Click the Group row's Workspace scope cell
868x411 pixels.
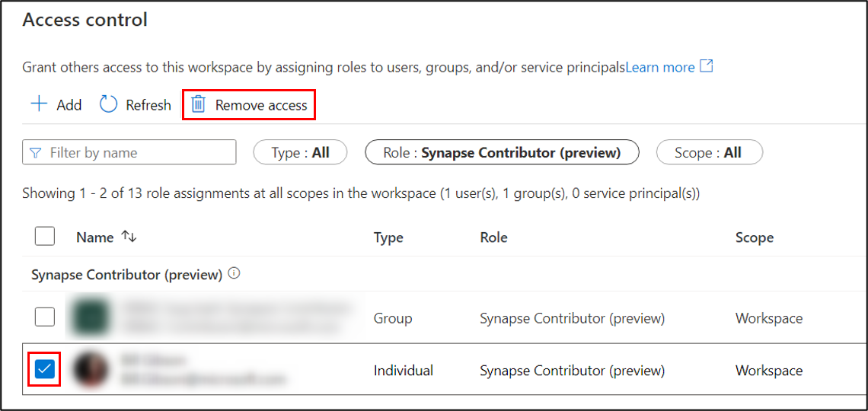769,319
